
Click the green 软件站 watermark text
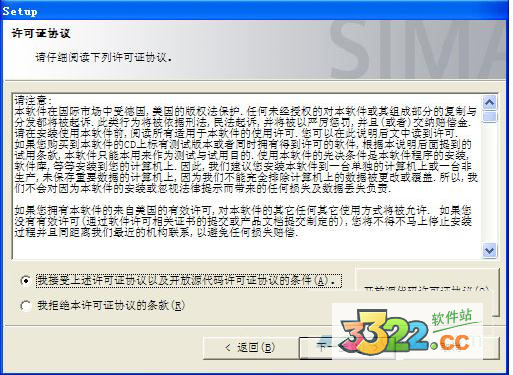pos(452,317)
